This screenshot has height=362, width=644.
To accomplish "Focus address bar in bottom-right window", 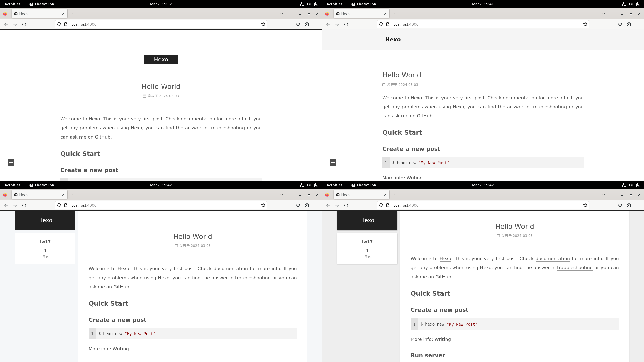I will [483, 205].
